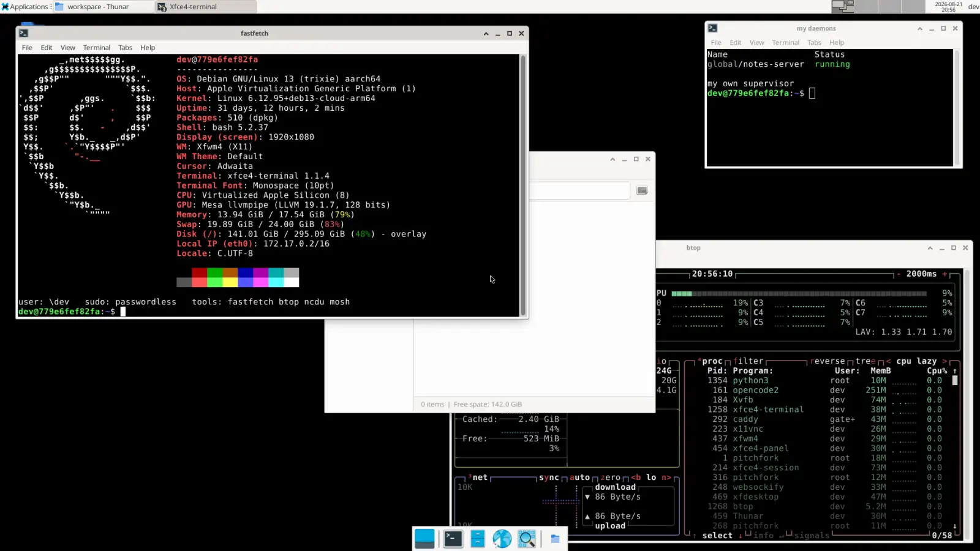Open the File menu in the my daemons window
The width and height of the screenshot is (980, 551).
[x=716, y=43]
